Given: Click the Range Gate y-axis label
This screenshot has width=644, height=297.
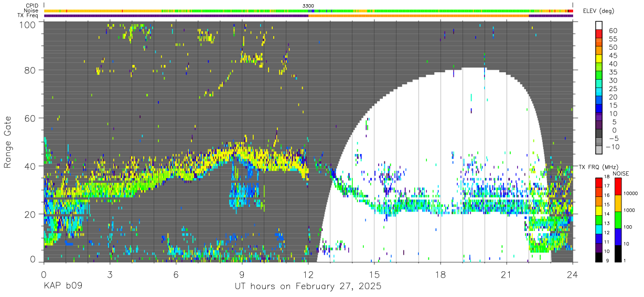Looking at the screenshot, I should pos(8,142).
